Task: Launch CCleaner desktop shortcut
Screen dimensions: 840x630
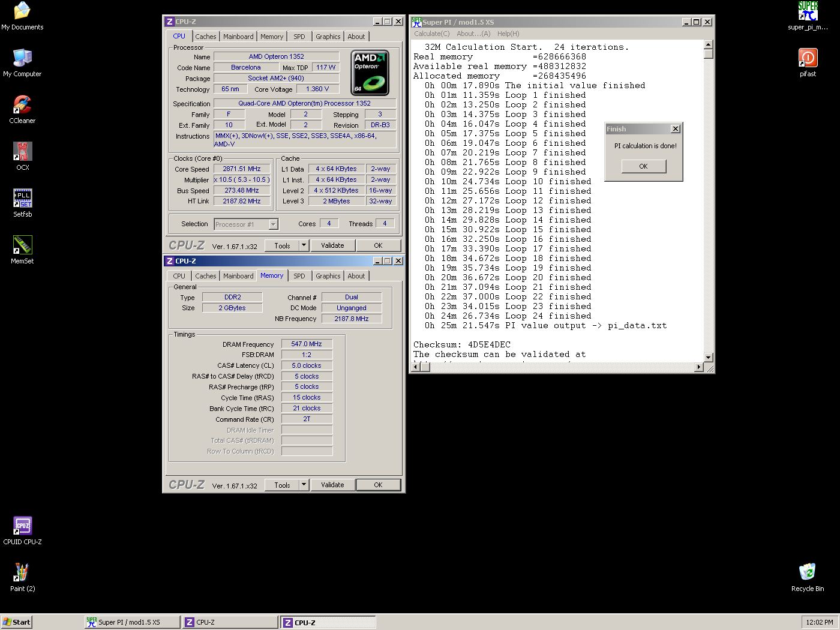Action: [x=22, y=109]
